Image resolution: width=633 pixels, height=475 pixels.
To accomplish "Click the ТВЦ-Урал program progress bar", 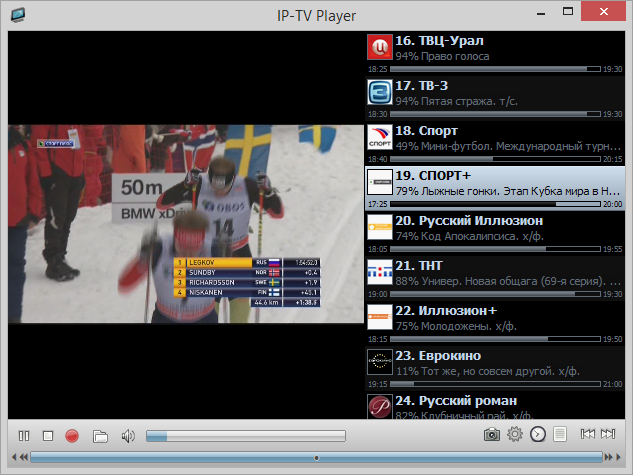I will [x=495, y=69].
